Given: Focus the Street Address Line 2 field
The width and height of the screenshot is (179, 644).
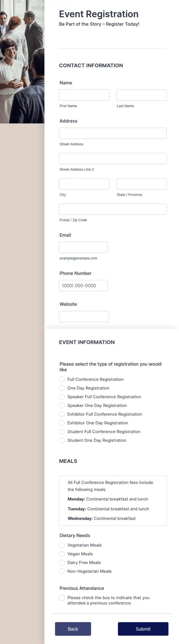Looking at the screenshot, I should point(113,158).
